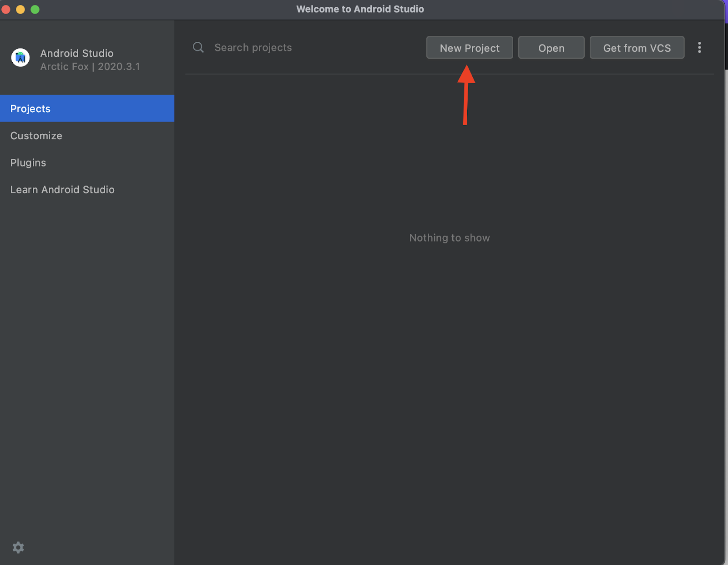Expand the overflow options dropdown
Screen dimensions: 728x565
click(x=699, y=47)
